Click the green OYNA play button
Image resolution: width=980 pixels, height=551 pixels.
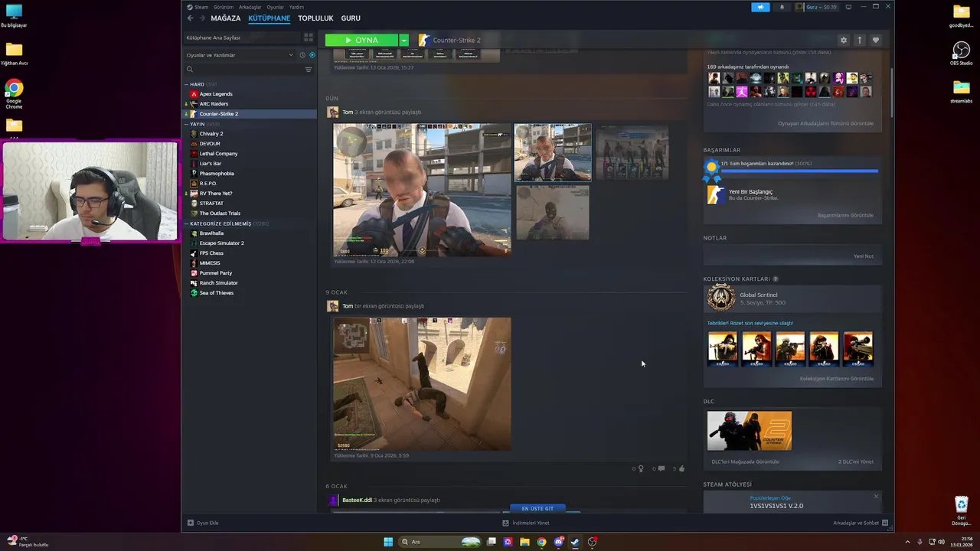(361, 40)
